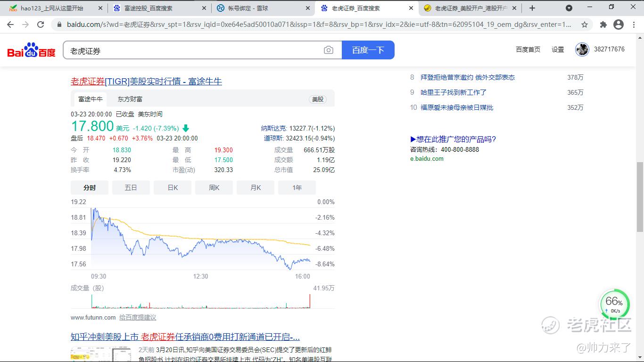
Task: Click the browser forward arrow
Action: tap(25, 25)
